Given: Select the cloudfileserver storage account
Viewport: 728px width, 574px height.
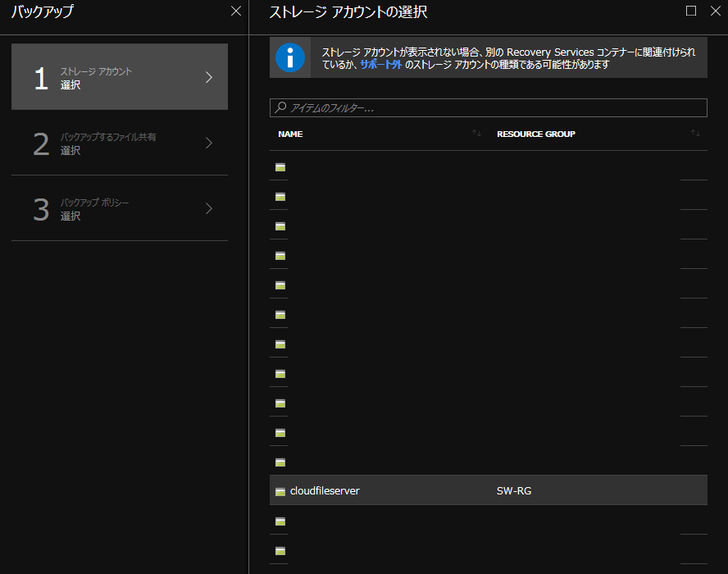Looking at the screenshot, I should coord(325,491).
